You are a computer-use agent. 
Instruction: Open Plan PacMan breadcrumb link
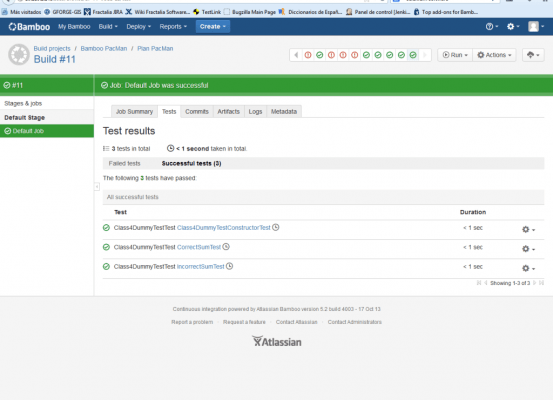(155, 48)
